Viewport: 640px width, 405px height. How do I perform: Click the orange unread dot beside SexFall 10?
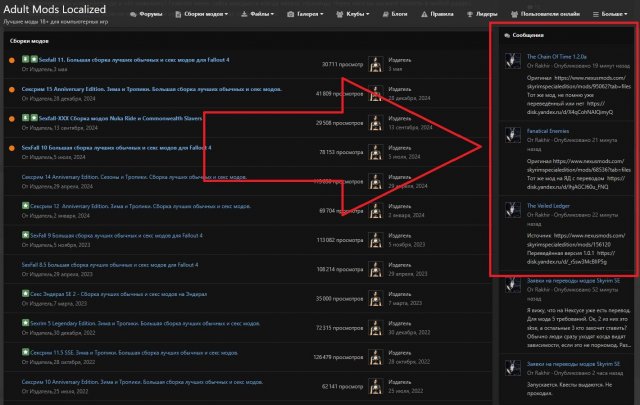click(x=11, y=148)
